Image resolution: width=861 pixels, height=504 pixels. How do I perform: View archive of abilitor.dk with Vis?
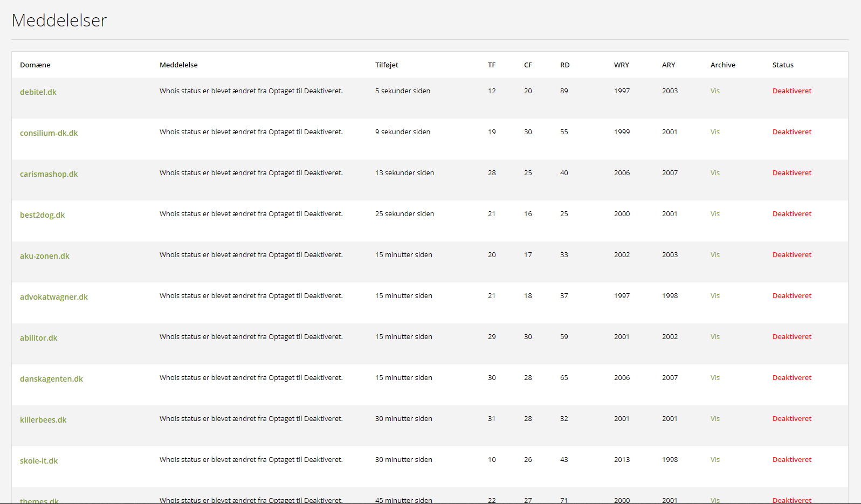715,337
